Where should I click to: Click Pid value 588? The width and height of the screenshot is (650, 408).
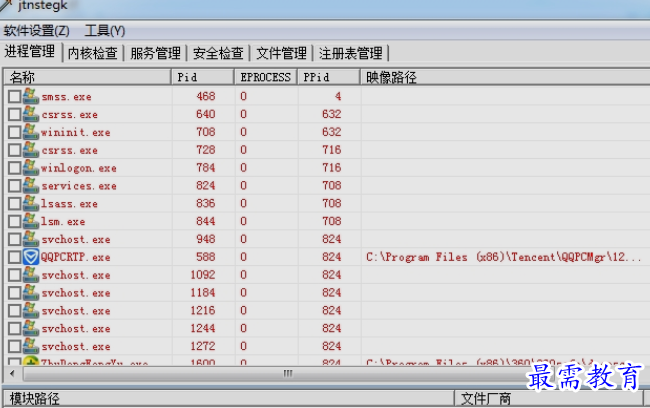pyautogui.click(x=206, y=257)
